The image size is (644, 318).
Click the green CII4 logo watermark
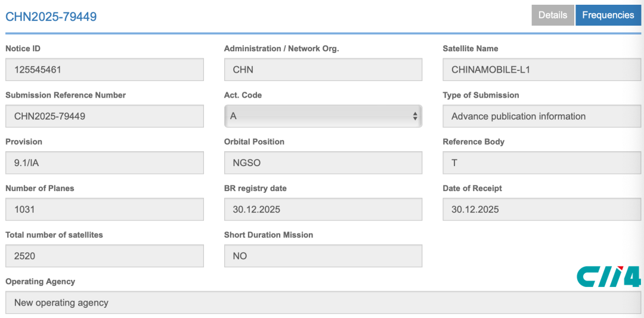608,276
